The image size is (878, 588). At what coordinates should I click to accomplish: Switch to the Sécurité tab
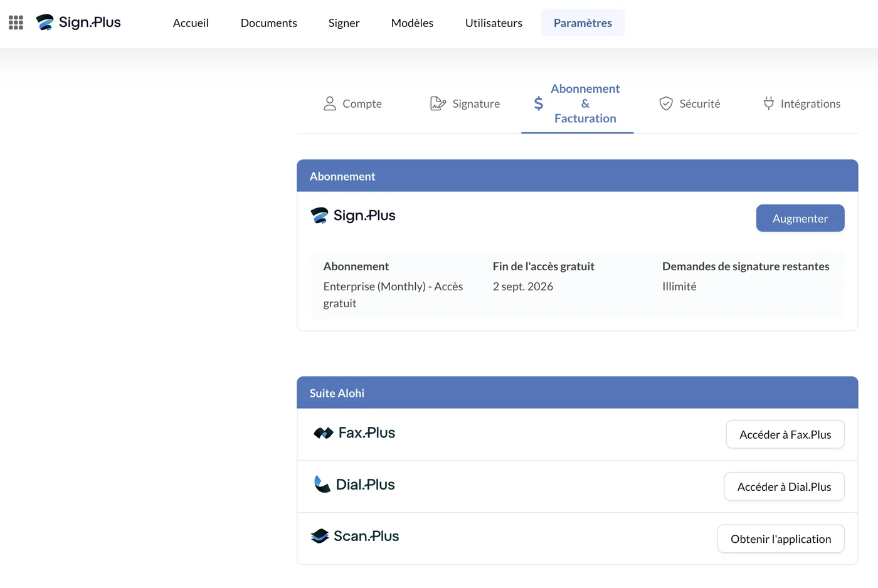(689, 103)
